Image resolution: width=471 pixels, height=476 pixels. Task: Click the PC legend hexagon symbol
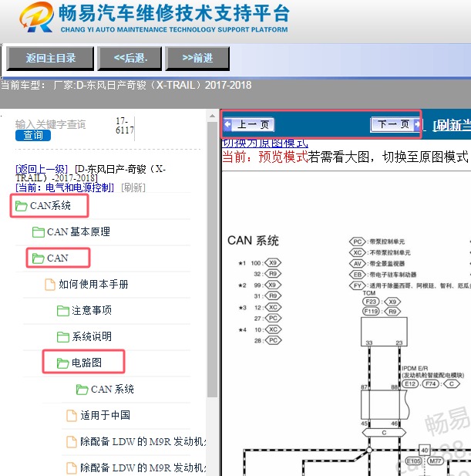coord(358,242)
